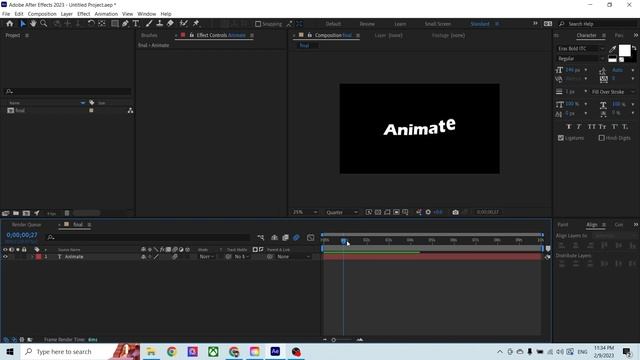This screenshot has width=640, height=360.
Task: Open the project flowchart icon beside final
Action: (x=130, y=111)
